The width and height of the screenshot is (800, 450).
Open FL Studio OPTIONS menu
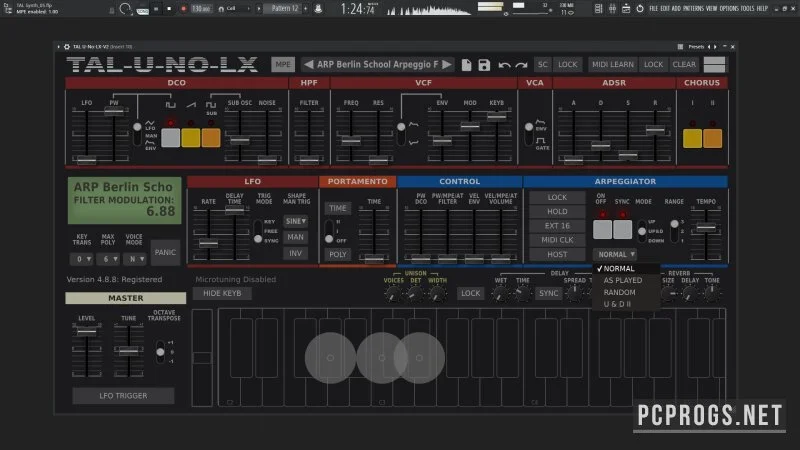click(x=729, y=9)
